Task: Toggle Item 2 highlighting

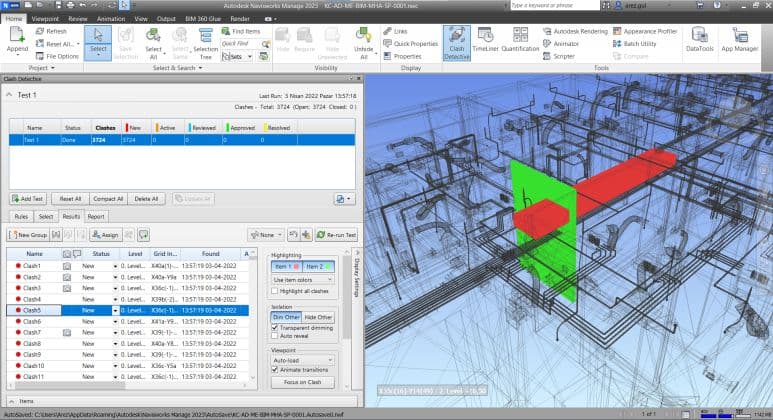Action: (x=318, y=266)
